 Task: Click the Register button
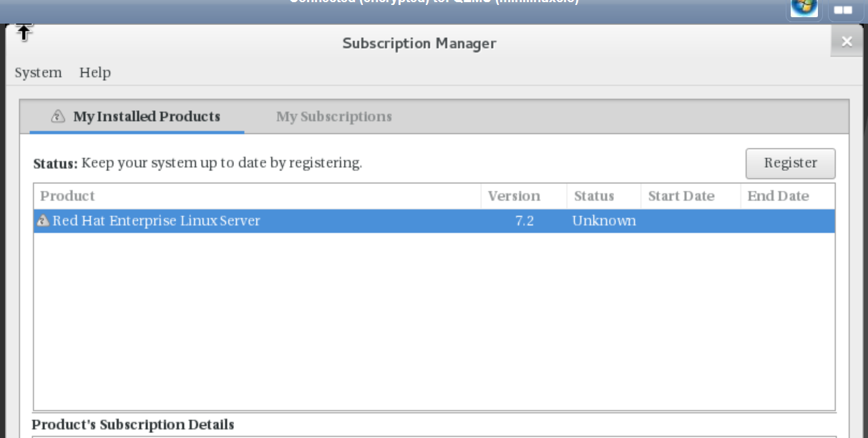click(x=790, y=163)
